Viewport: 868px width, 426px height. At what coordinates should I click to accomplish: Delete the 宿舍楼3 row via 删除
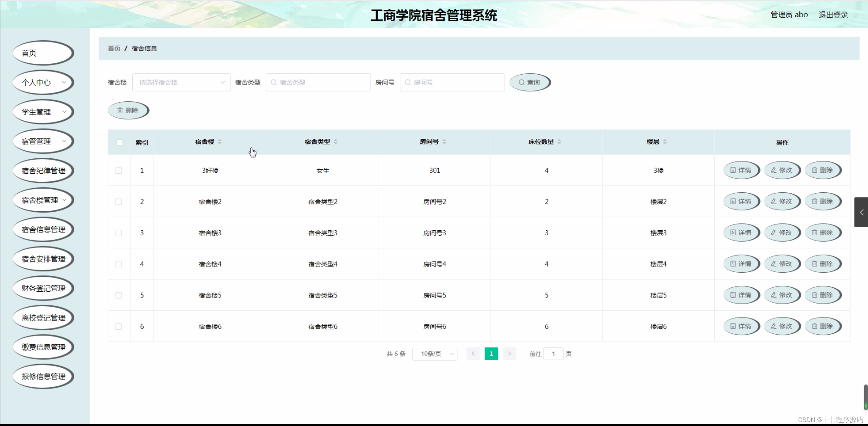tap(823, 233)
